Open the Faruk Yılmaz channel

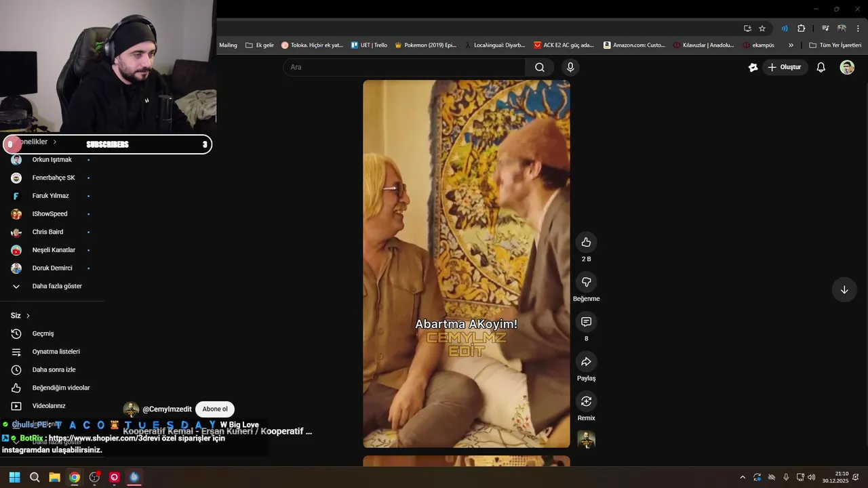point(52,196)
